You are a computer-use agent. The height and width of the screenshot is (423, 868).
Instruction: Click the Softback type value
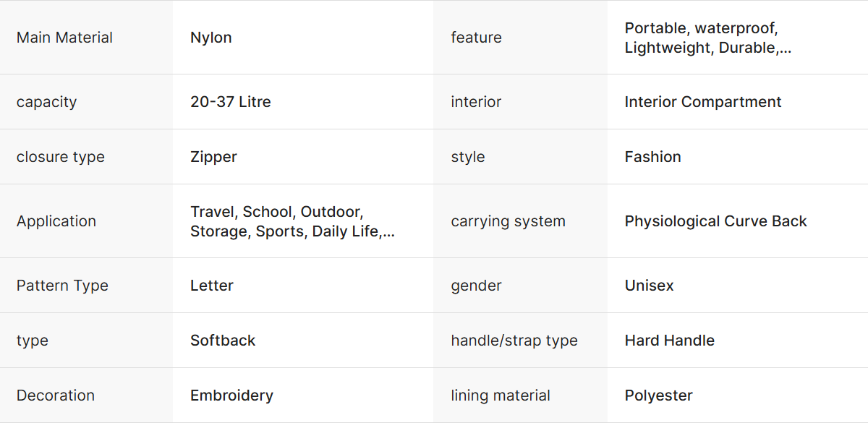coord(223,341)
